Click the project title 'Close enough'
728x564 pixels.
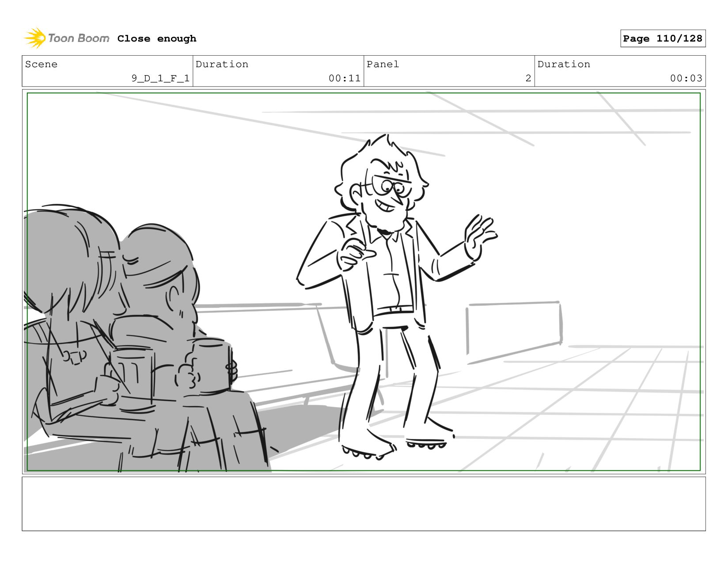157,38
